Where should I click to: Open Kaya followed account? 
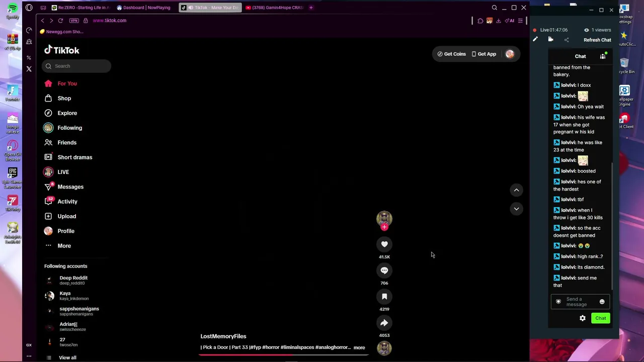click(73, 296)
